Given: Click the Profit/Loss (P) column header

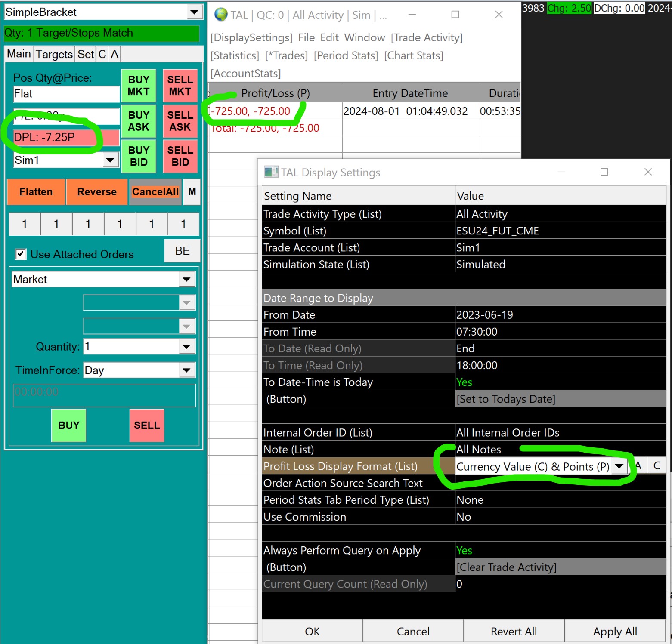Looking at the screenshot, I should click(x=276, y=93).
